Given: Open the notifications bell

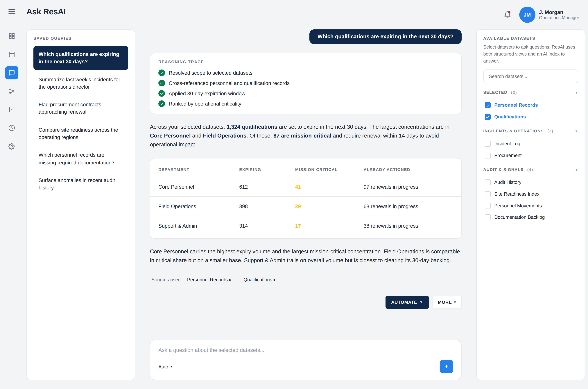Looking at the screenshot, I should (x=508, y=15).
